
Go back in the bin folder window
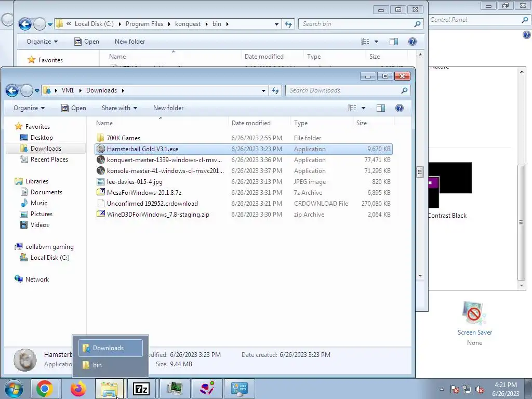pyautogui.click(x=25, y=24)
